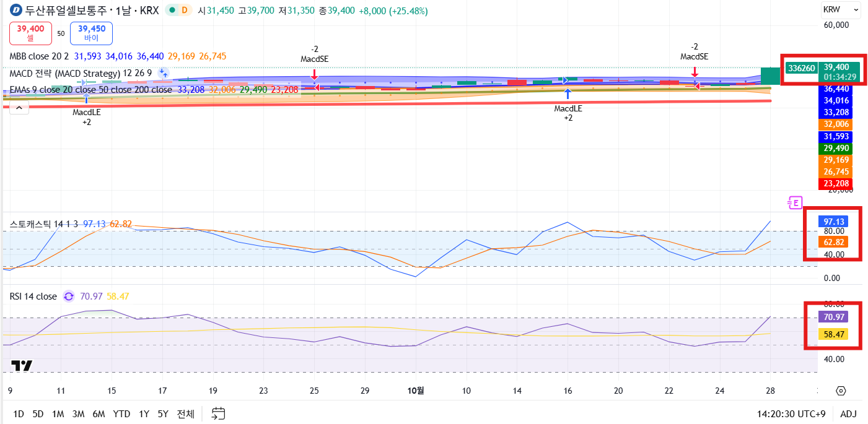Click the 39,450 바이 buy button
This screenshot has height=424, width=868.
(92, 33)
